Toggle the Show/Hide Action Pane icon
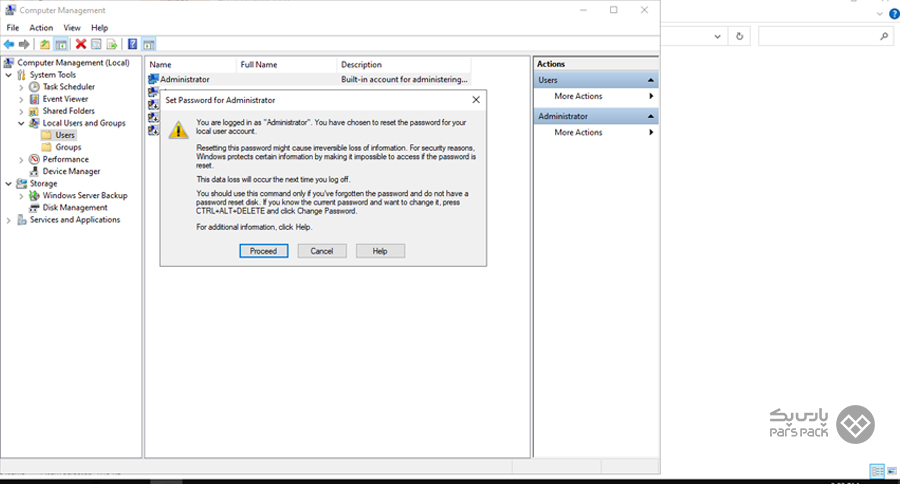Image resolution: width=900 pixels, height=484 pixels. [149, 44]
